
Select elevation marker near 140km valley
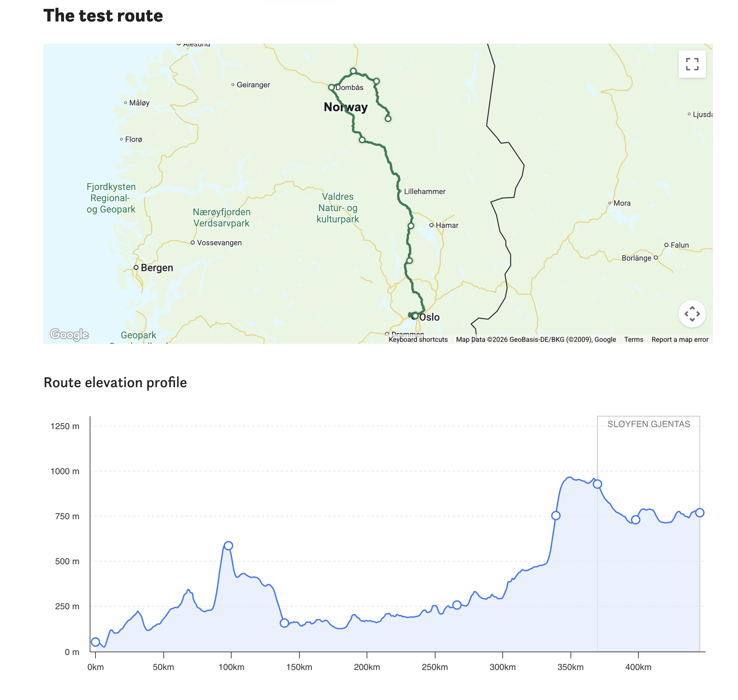click(284, 623)
